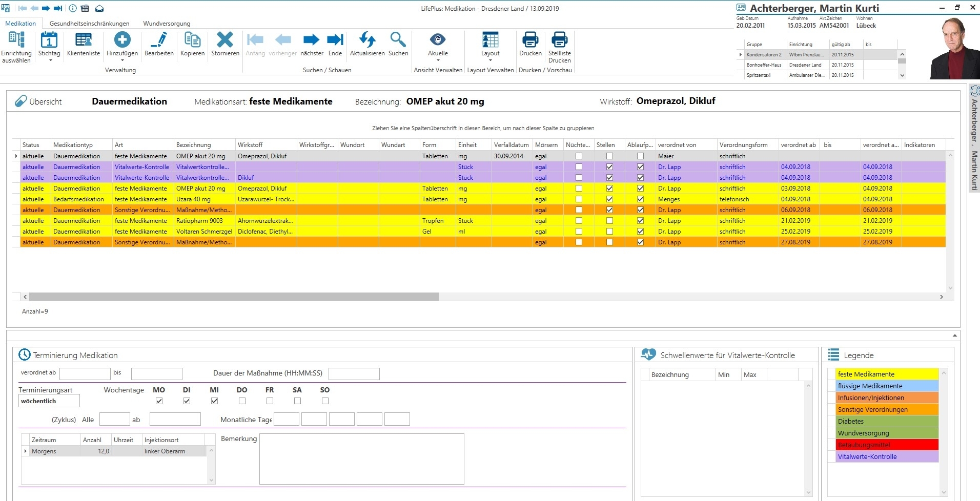Open the Suchen magnifier search

[398, 40]
